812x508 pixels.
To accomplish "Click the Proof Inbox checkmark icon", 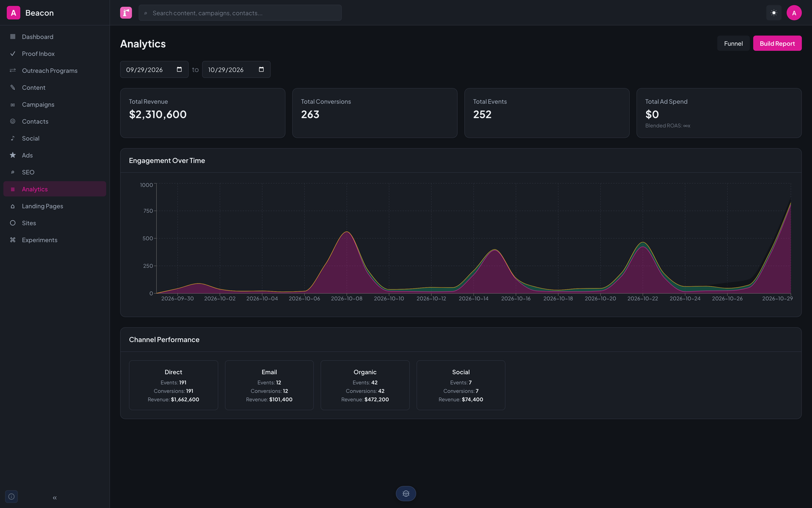I will pyautogui.click(x=12, y=54).
